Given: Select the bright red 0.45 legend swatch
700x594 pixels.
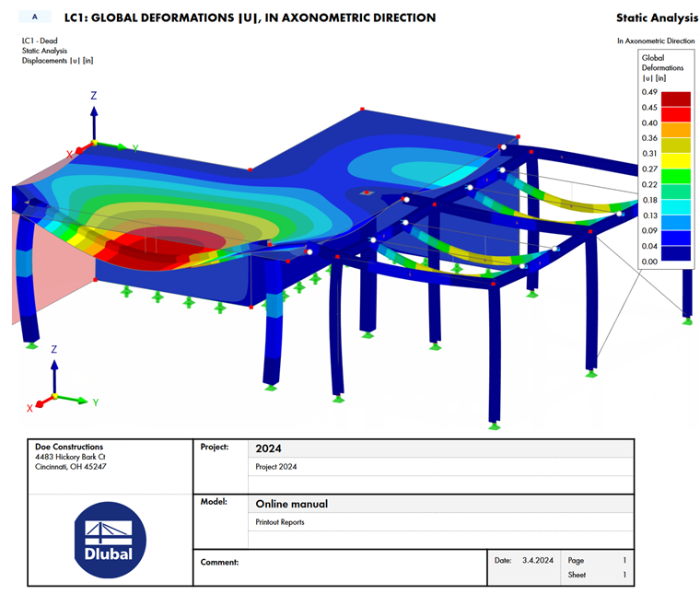Looking at the screenshot, I should (675, 114).
